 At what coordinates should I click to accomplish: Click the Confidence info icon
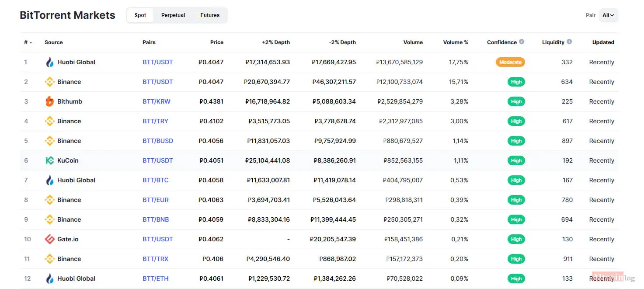click(x=522, y=42)
